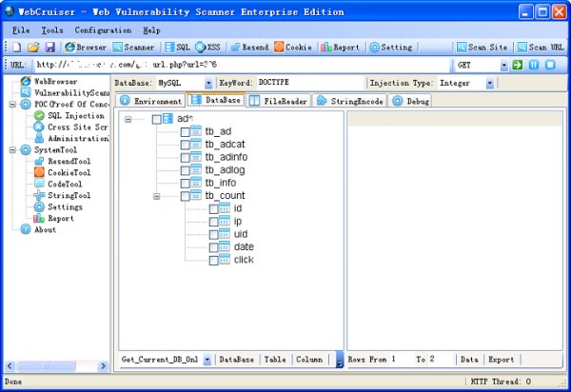Click the green Go arrow button
Screen dimensions: 571x392
pos(517,65)
